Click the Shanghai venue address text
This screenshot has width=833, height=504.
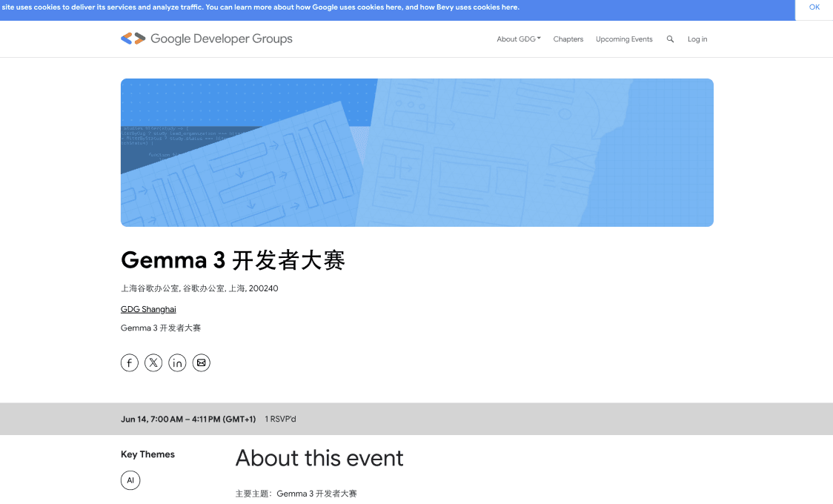199,288
